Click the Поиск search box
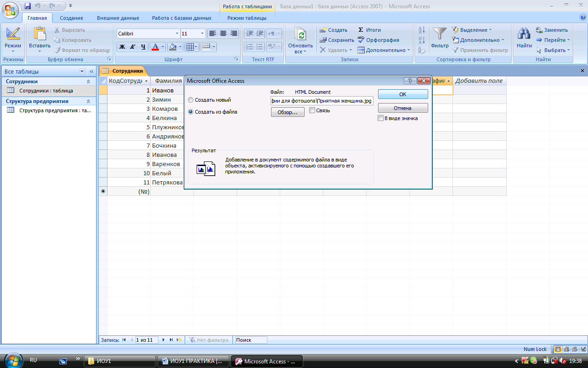This screenshot has width=588, height=368. click(250, 340)
